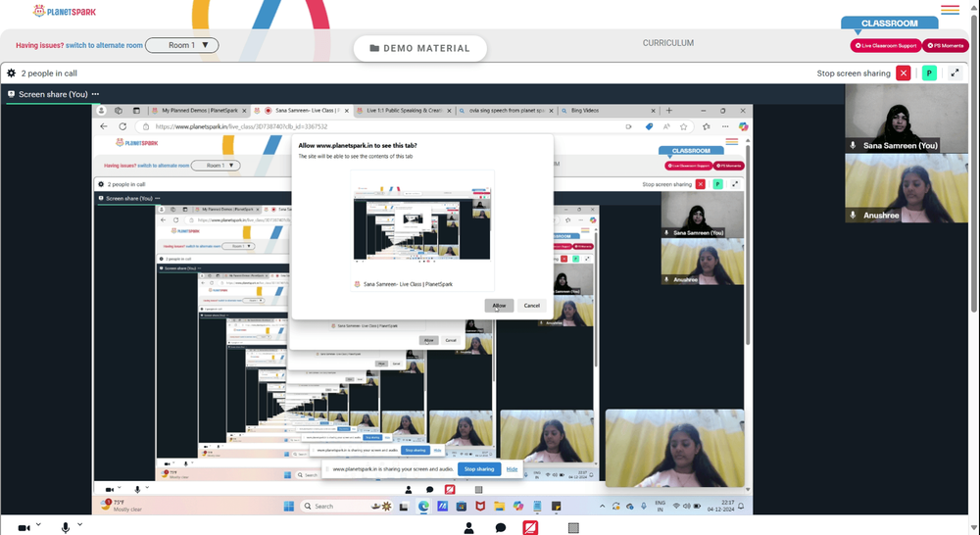
Task: Open McAfee icon in the shared taskbar
Action: pos(480,507)
